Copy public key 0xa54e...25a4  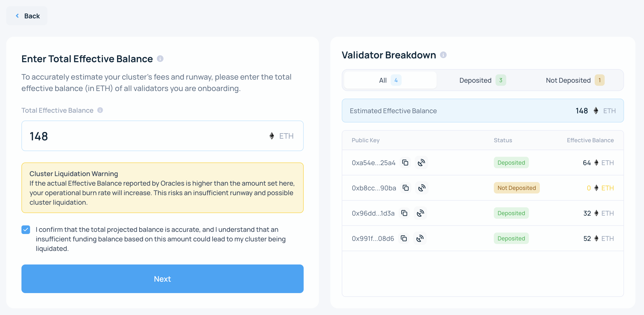(x=405, y=163)
